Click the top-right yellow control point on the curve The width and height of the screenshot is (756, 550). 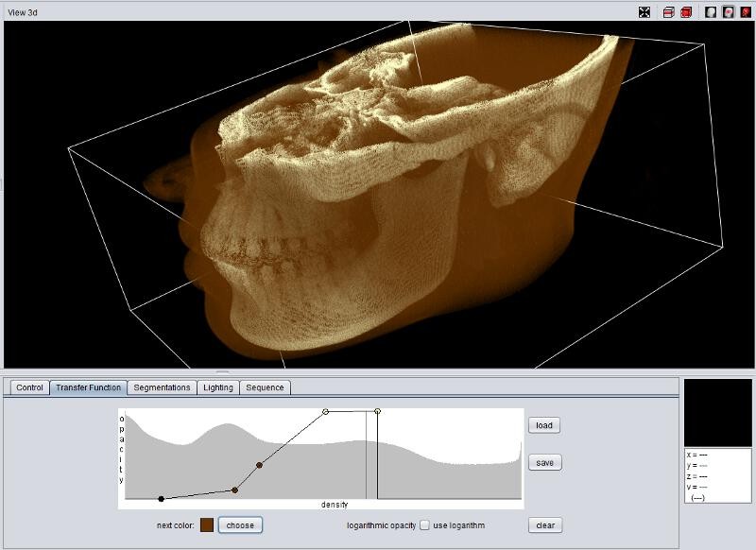click(378, 411)
